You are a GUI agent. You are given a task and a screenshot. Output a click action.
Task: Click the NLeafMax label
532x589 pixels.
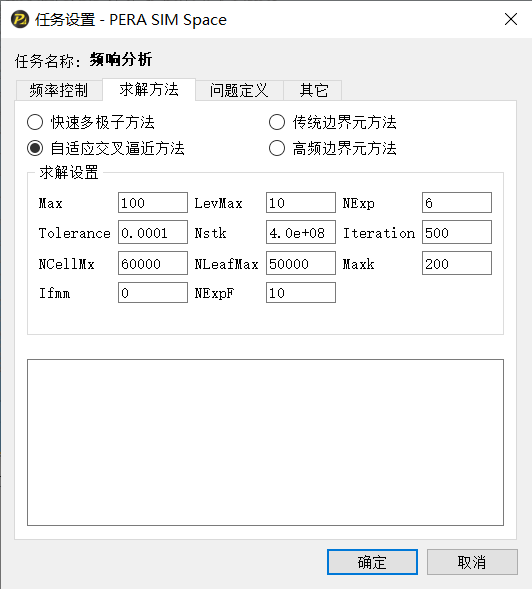pos(226,264)
